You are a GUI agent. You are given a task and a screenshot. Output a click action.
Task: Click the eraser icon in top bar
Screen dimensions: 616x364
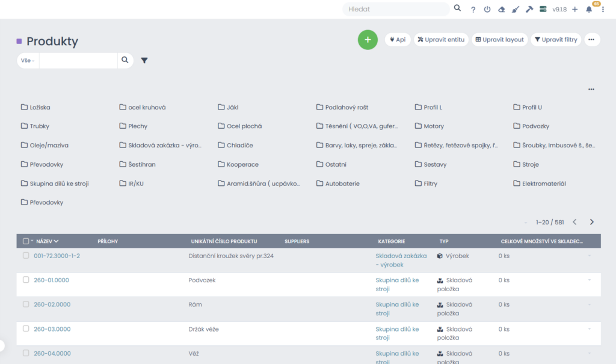tap(501, 10)
